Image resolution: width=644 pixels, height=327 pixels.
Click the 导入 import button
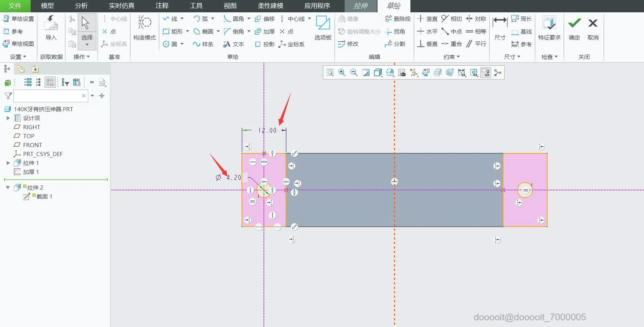pyautogui.click(x=51, y=28)
